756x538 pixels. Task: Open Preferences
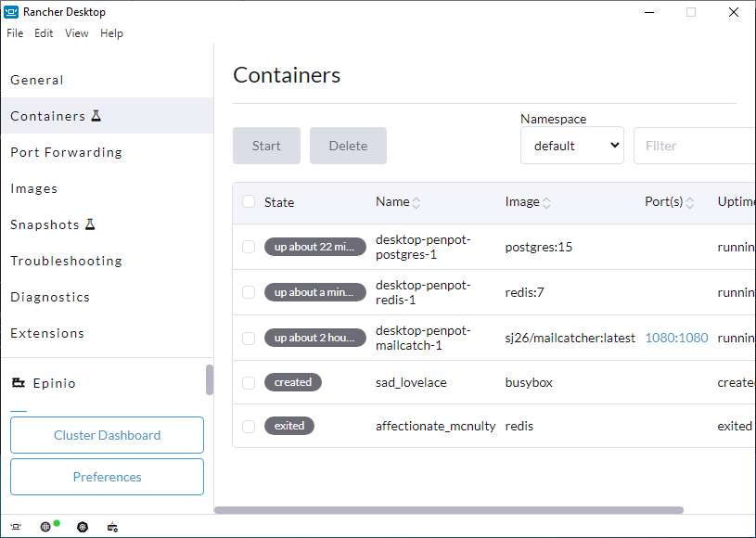107,477
